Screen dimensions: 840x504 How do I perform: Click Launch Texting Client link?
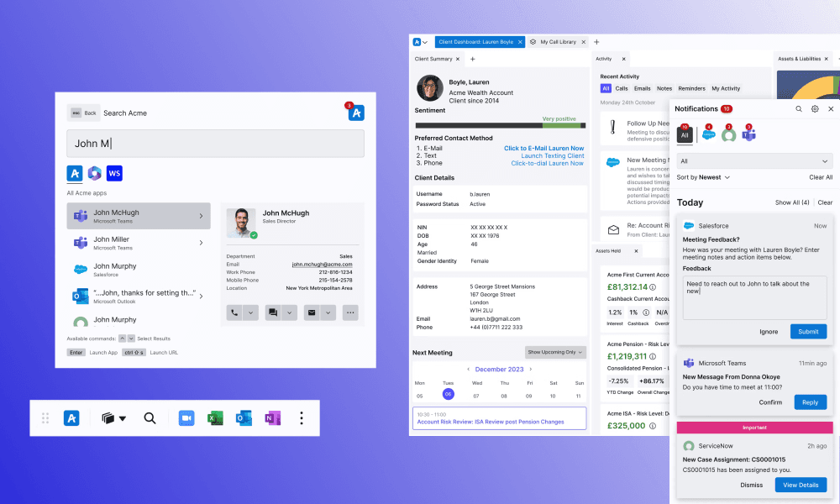tap(553, 156)
